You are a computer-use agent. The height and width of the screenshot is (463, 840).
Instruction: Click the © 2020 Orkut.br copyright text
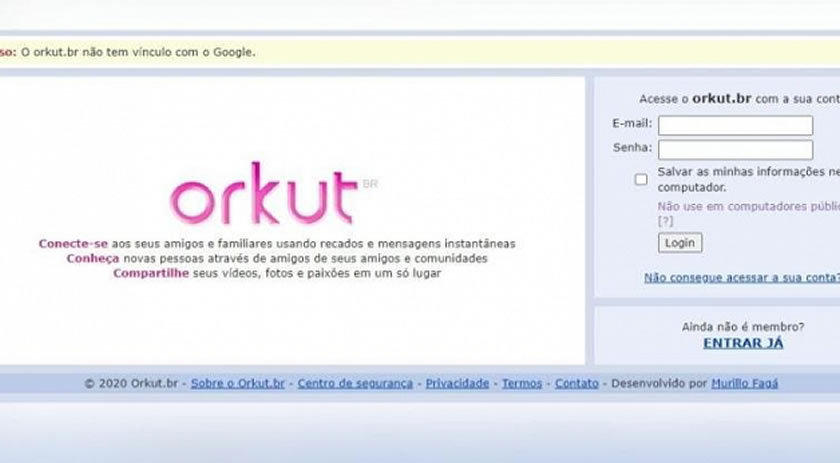131,384
